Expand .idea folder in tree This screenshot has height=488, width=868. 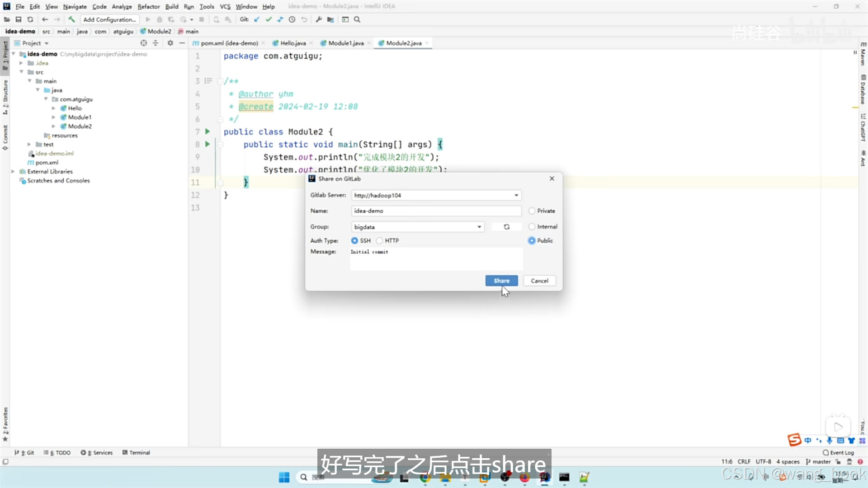pos(21,63)
